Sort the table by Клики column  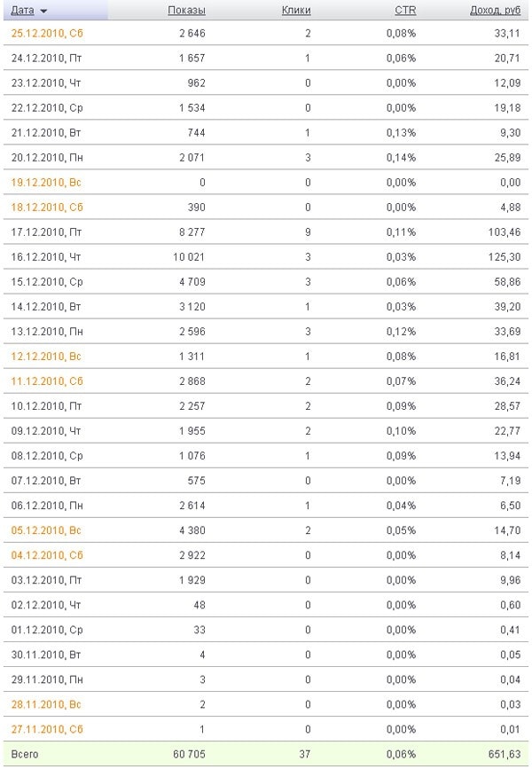296,11
